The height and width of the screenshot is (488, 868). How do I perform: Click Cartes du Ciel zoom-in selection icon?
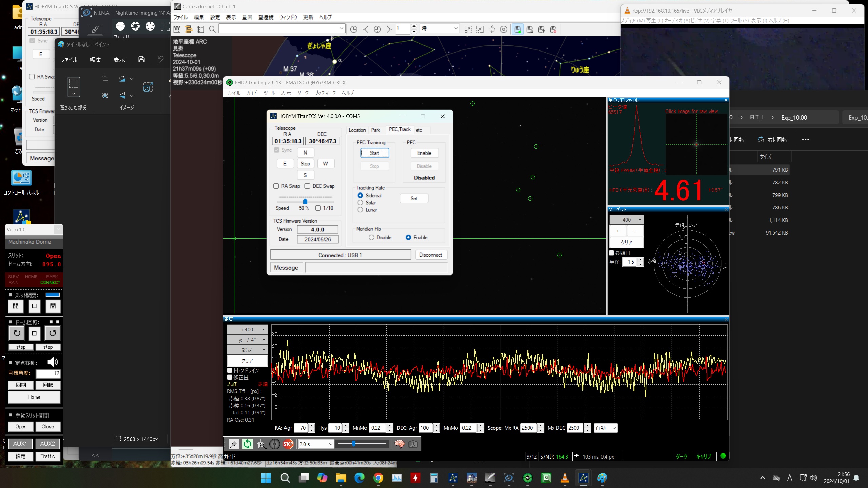[x=468, y=29]
